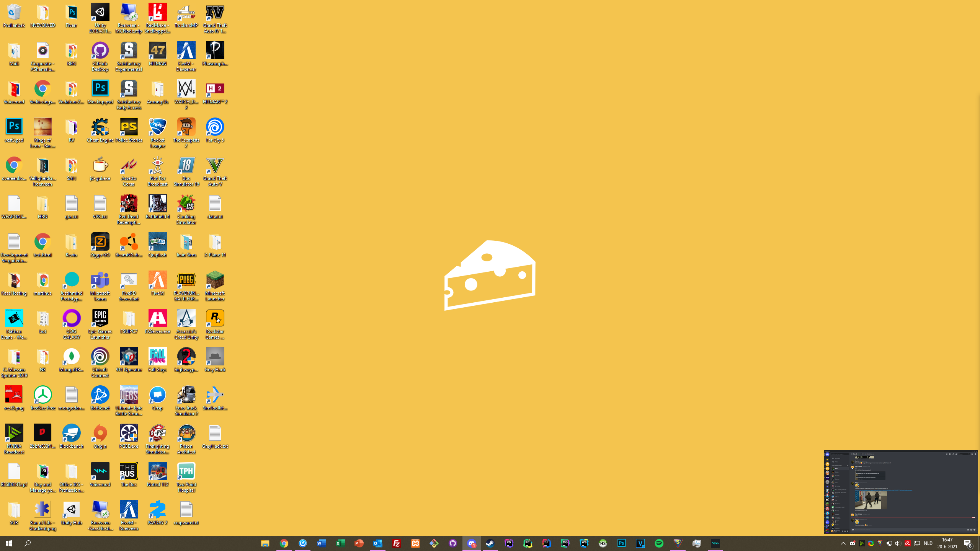Expand the hidden system tray icons chevron
The image size is (980, 551).
(x=843, y=543)
